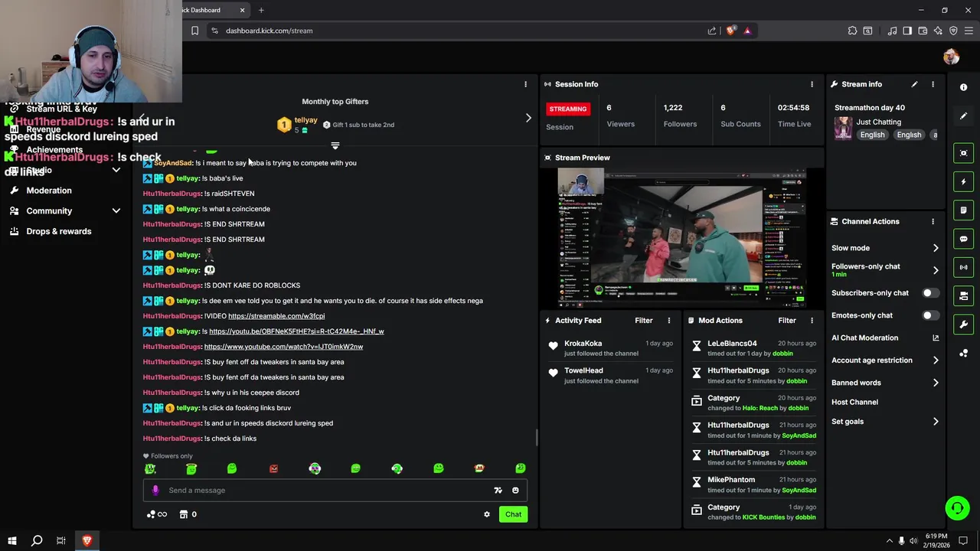Open Session Info panel options menu
This screenshot has height=551, width=980.
pos(812,84)
